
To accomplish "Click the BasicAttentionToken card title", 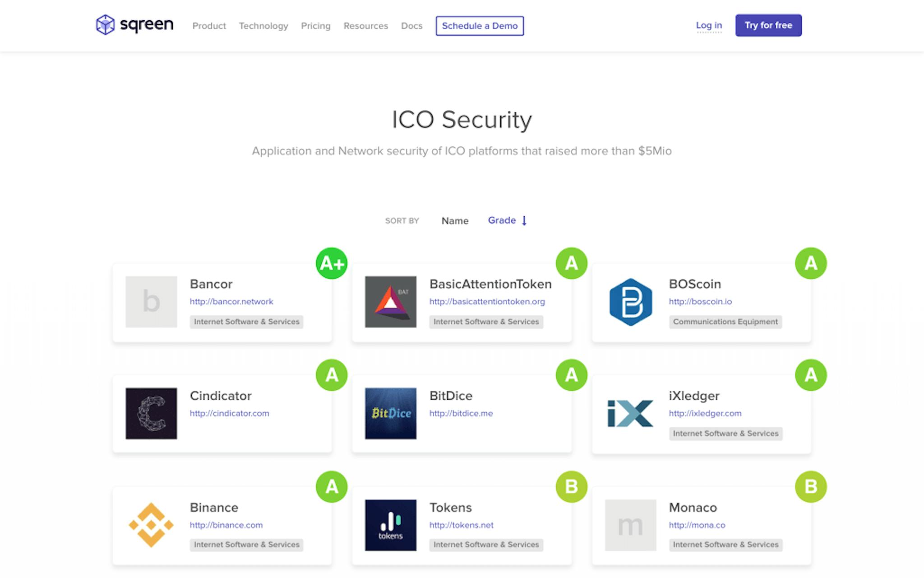I will point(490,284).
